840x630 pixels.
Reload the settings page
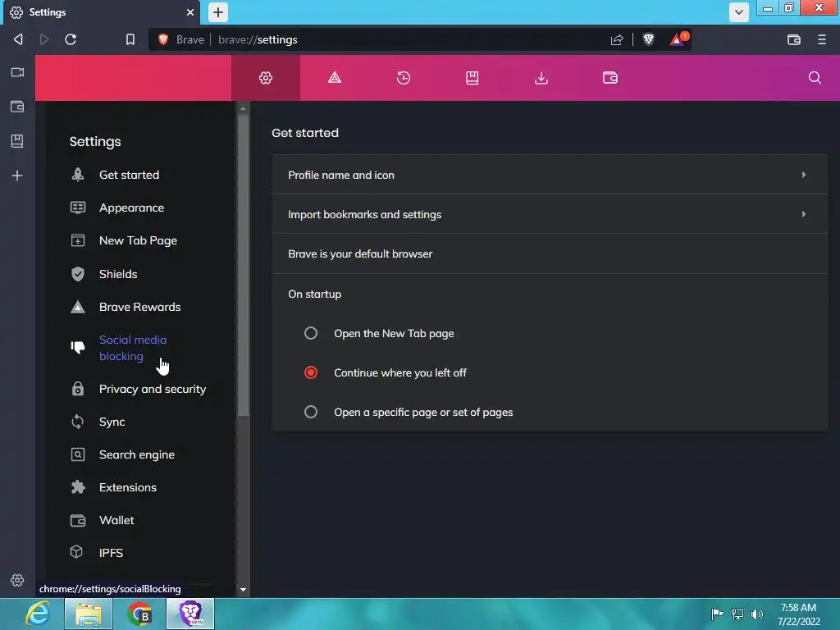pos(71,39)
